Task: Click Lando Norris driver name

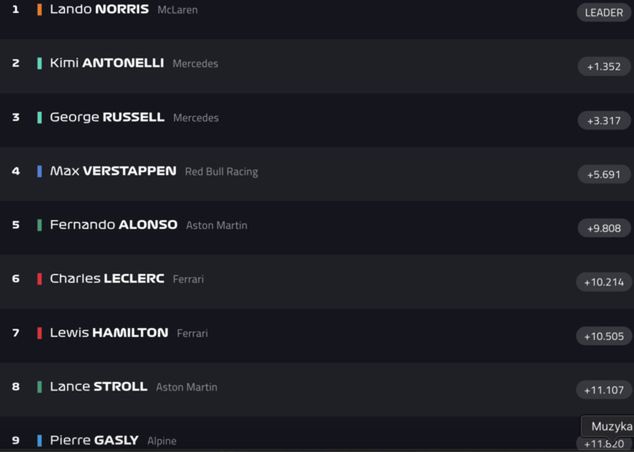Action: click(99, 9)
